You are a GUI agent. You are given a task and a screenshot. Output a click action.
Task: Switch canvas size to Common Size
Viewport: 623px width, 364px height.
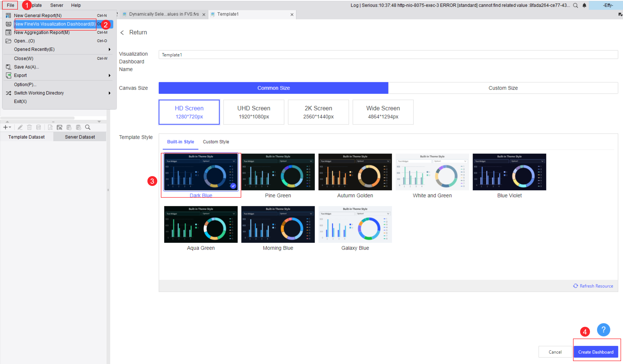click(274, 88)
